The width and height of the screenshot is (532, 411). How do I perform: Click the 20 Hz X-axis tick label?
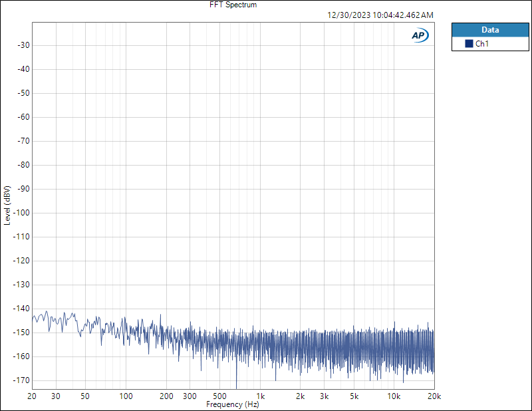coord(32,396)
